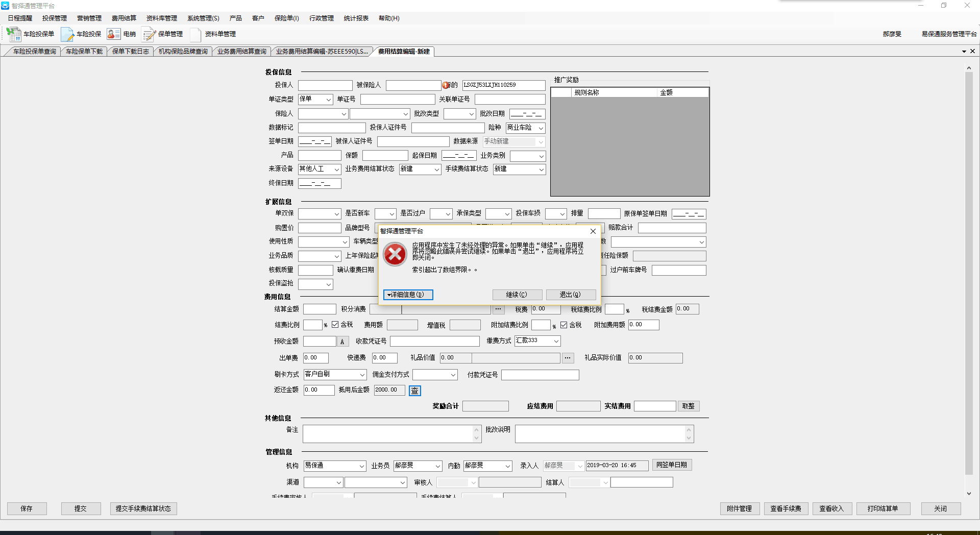The height and width of the screenshot is (535, 980).
Task: Open the 投保管理 menu
Action: (55, 18)
